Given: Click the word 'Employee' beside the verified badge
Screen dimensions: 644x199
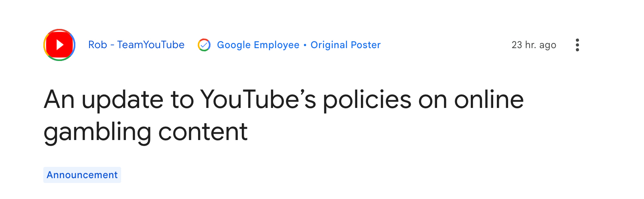Looking at the screenshot, I should [276, 45].
